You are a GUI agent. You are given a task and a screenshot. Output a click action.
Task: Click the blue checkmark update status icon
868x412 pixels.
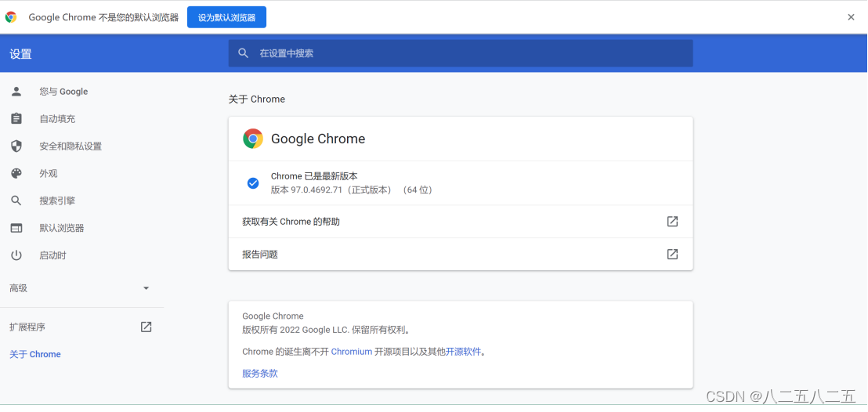pyautogui.click(x=253, y=183)
